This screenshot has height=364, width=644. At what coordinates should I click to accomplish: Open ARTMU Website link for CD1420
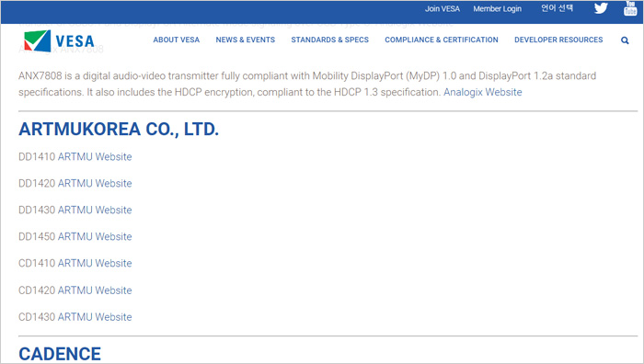(95, 290)
